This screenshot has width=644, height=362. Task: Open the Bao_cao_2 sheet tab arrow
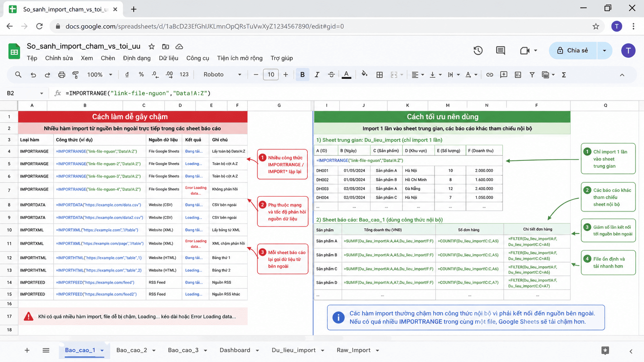(154, 350)
